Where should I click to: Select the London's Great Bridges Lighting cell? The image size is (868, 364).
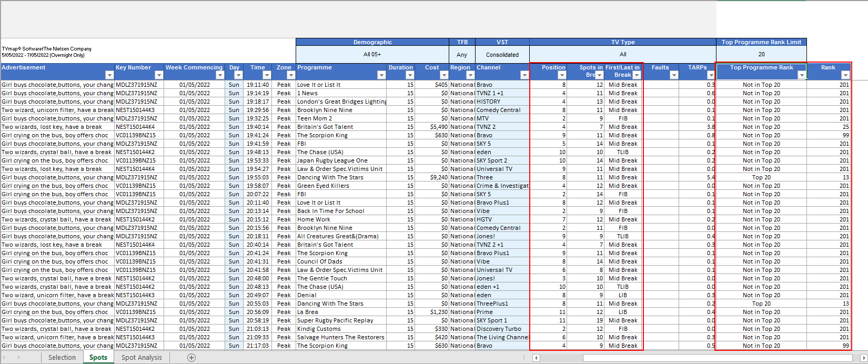(x=341, y=102)
